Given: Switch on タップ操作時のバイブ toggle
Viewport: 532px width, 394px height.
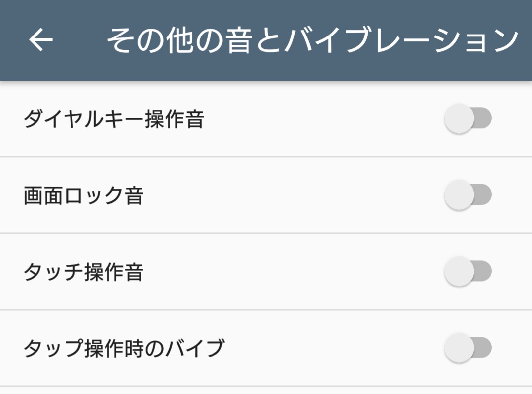Looking at the screenshot, I should tap(467, 348).
